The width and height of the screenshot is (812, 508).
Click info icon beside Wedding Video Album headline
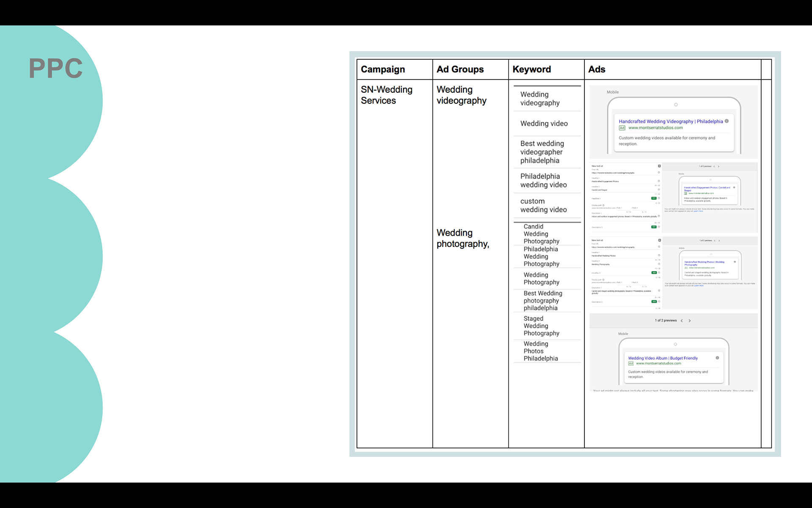click(717, 358)
